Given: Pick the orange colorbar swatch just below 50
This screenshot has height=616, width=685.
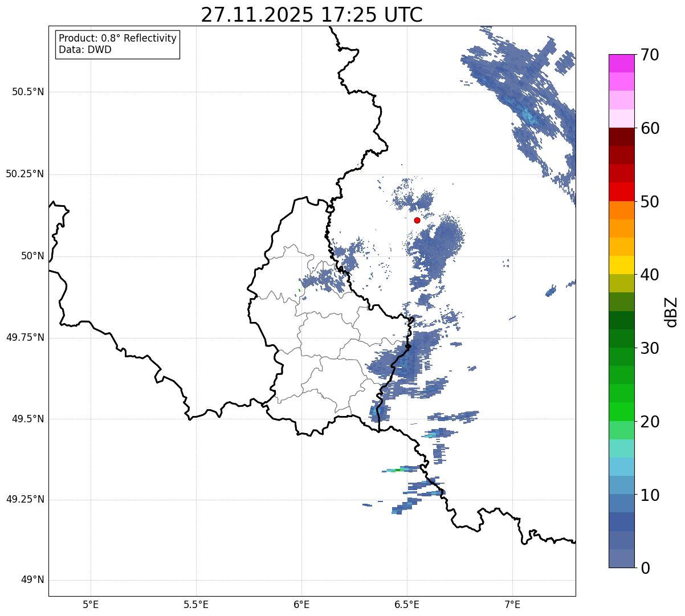Looking at the screenshot, I should coord(622,210).
